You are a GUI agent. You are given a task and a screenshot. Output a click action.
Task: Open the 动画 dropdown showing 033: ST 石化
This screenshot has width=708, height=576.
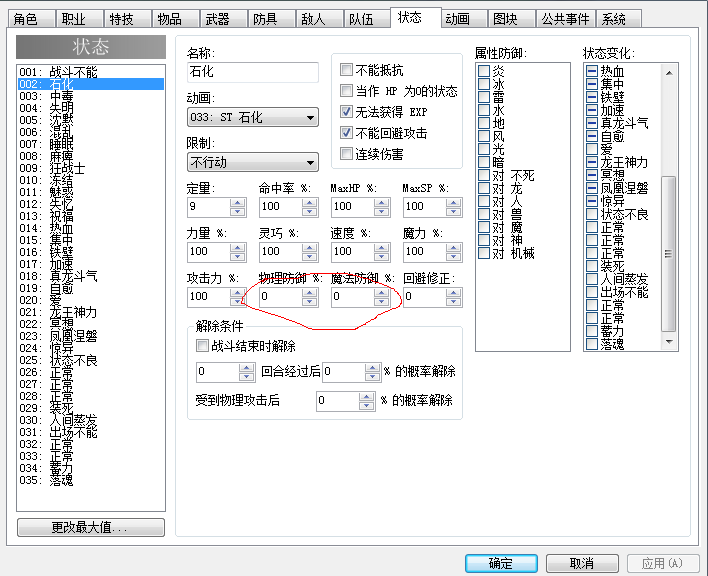(x=253, y=117)
